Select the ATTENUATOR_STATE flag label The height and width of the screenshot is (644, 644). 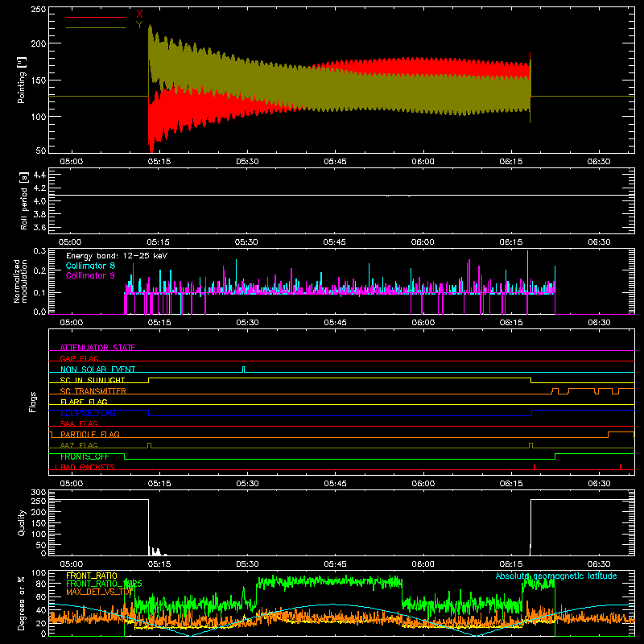point(97,348)
